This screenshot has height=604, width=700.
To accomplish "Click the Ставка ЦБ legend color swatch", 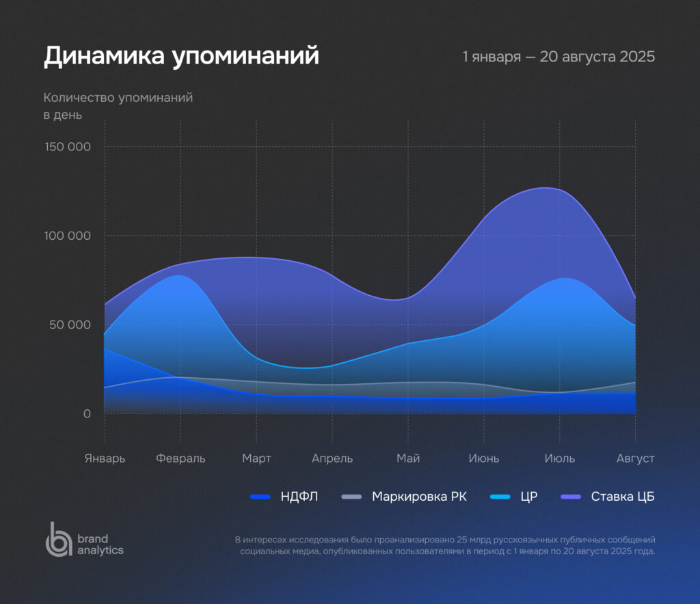I will [570, 497].
